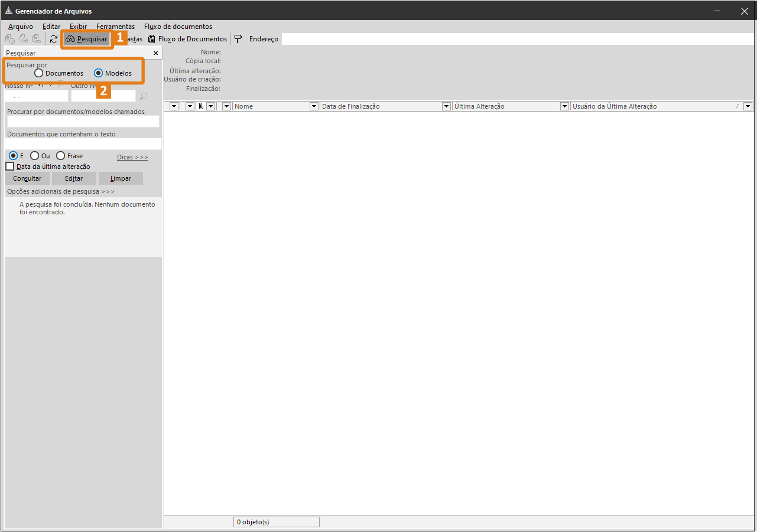Select the Frase search mode option
This screenshot has width=757, height=532.
pyautogui.click(x=61, y=156)
